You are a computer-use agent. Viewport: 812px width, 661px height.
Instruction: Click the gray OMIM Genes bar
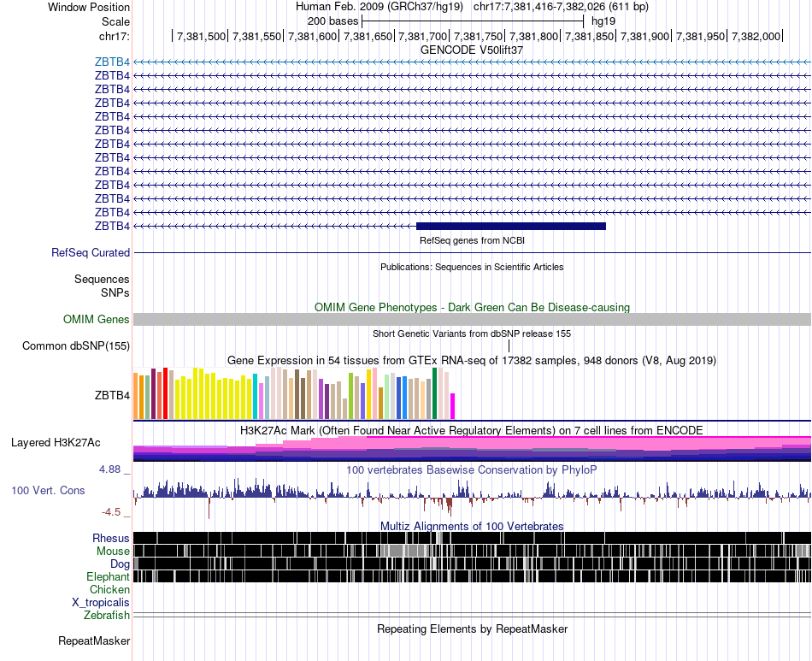click(x=472, y=319)
